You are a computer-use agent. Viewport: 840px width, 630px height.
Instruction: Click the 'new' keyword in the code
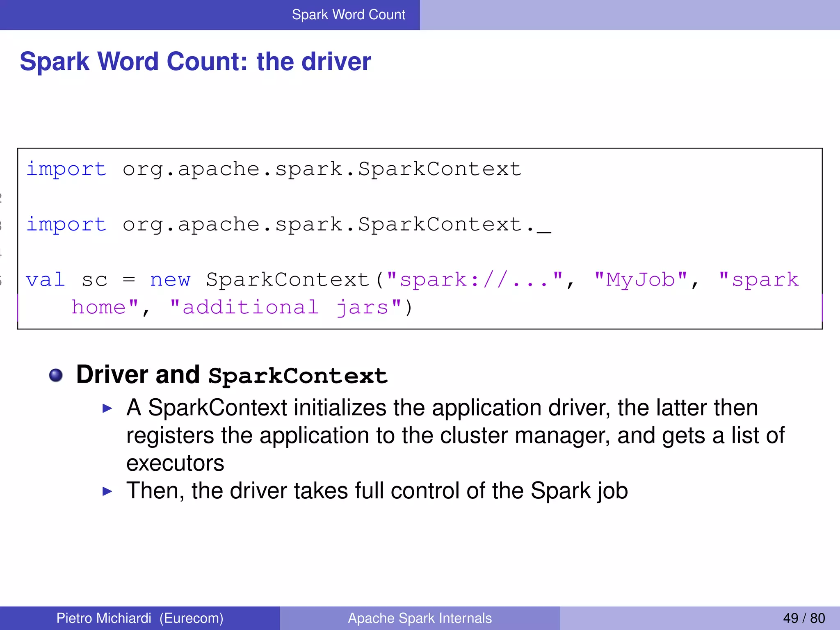tap(170, 280)
